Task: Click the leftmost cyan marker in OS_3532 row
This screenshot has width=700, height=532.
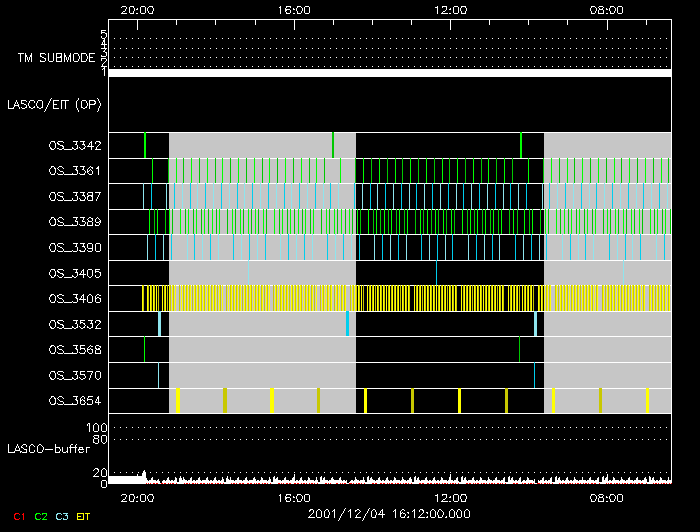Action: point(159,324)
